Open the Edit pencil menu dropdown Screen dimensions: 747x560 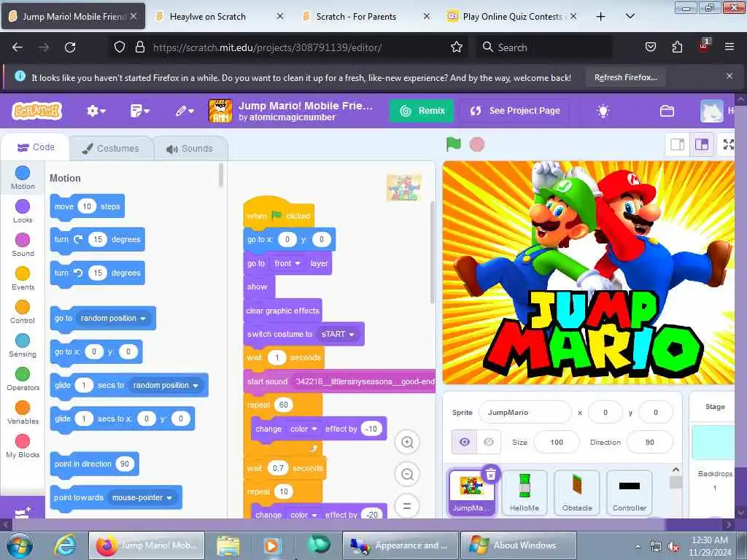(x=185, y=111)
